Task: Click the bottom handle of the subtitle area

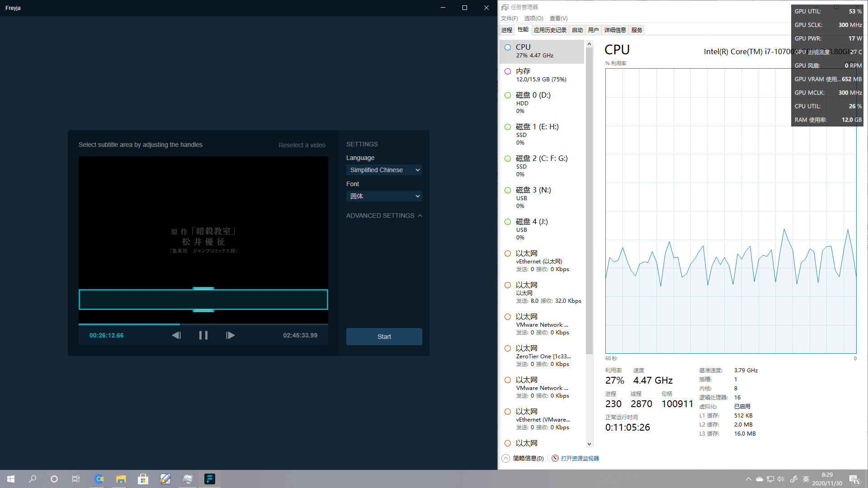Action: click(203, 310)
